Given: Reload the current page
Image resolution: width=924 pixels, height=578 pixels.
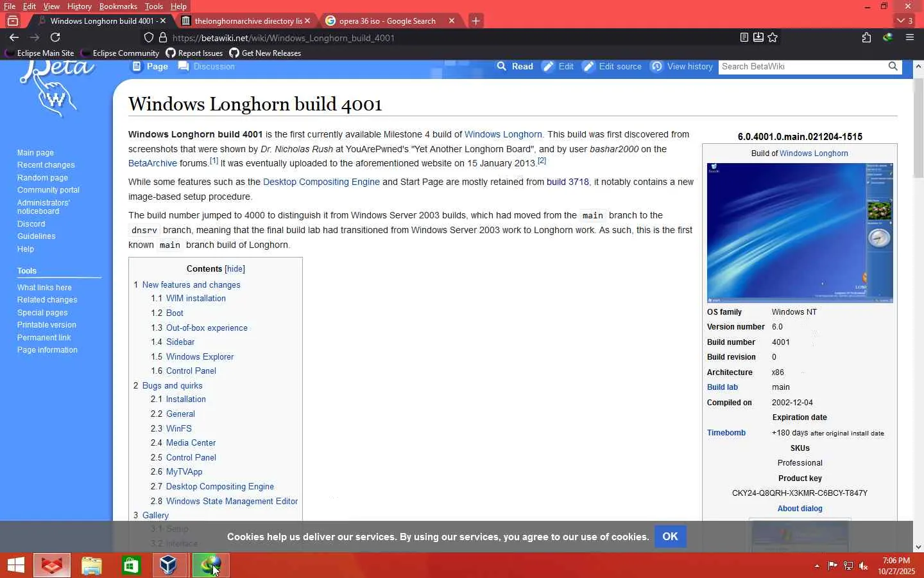Looking at the screenshot, I should point(55,38).
